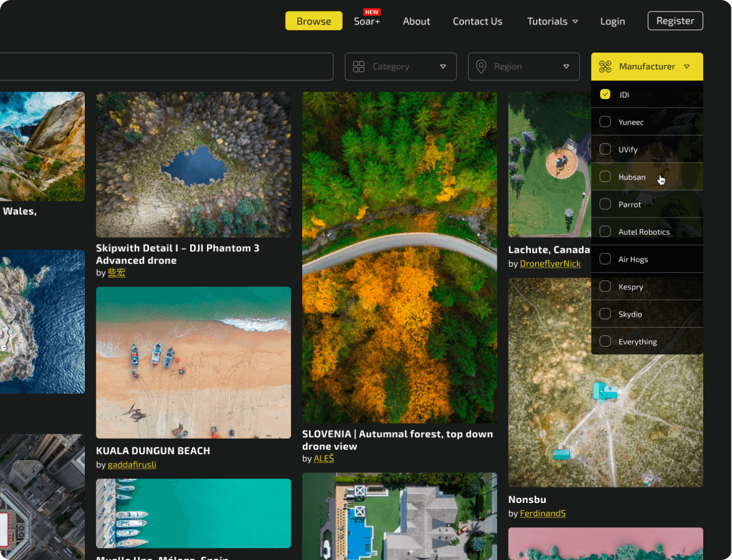The image size is (732, 560).
Task: Click the NEW badge above Soar+
Action: [372, 12]
